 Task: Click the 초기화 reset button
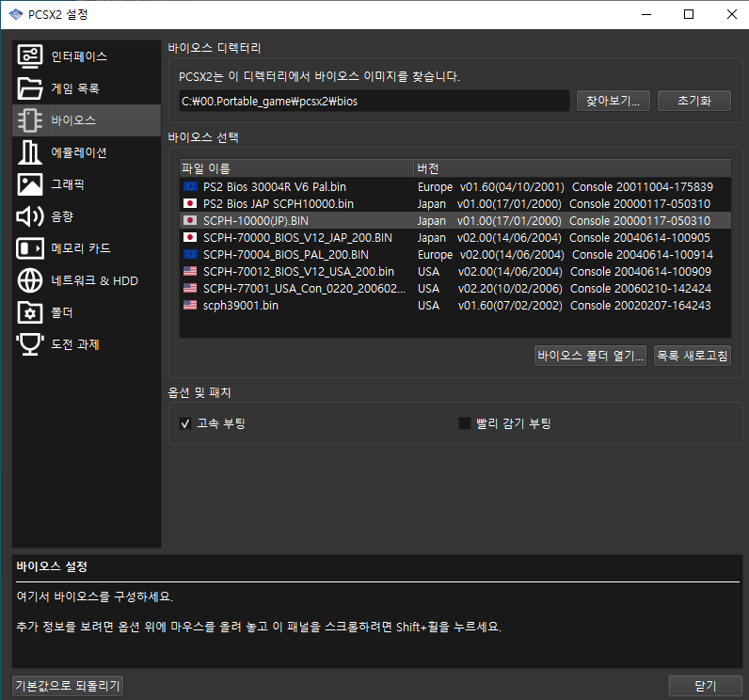coord(694,101)
